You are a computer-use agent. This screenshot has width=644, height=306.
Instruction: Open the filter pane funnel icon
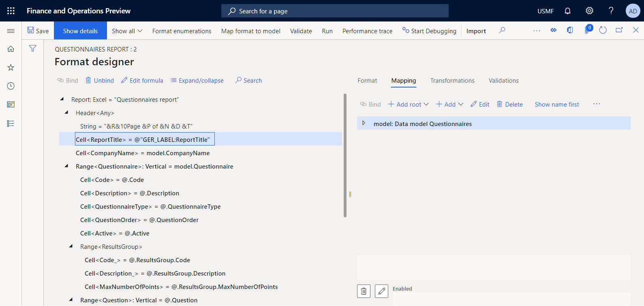pos(33,49)
